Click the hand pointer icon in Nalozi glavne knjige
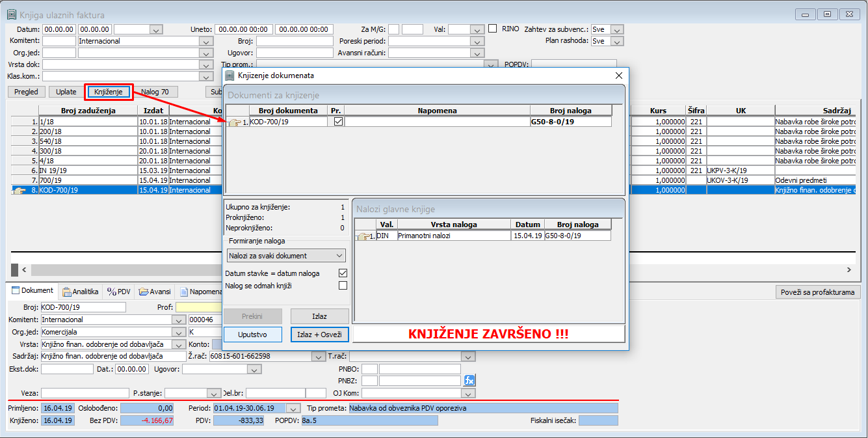Screen dimensions: 868x438 363,236
